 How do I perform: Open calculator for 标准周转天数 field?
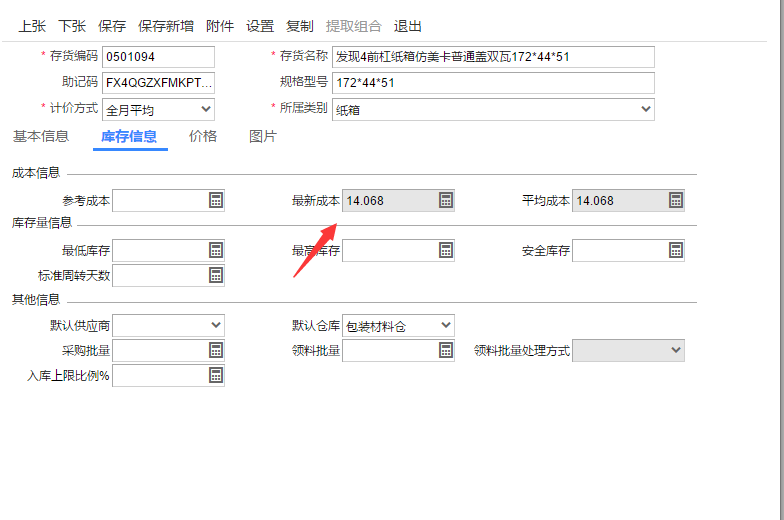[x=216, y=276]
